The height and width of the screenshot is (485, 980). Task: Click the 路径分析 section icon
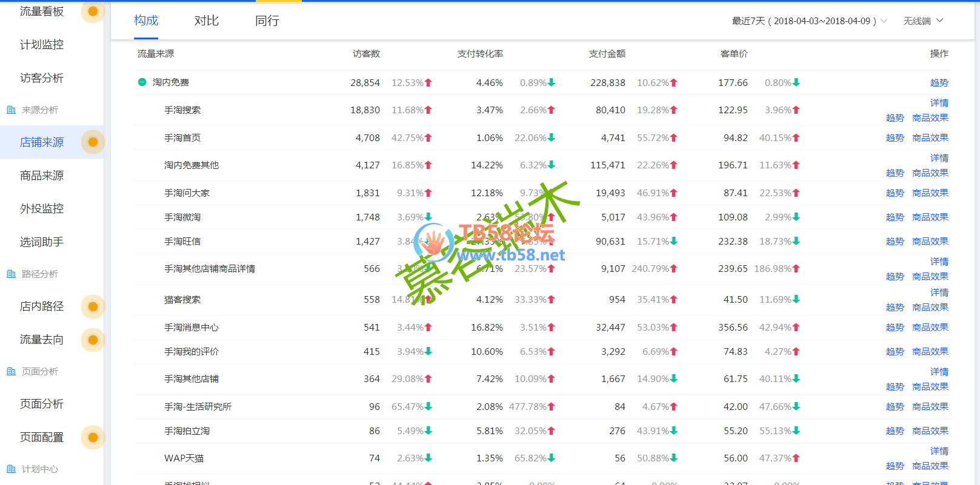[x=11, y=274]
